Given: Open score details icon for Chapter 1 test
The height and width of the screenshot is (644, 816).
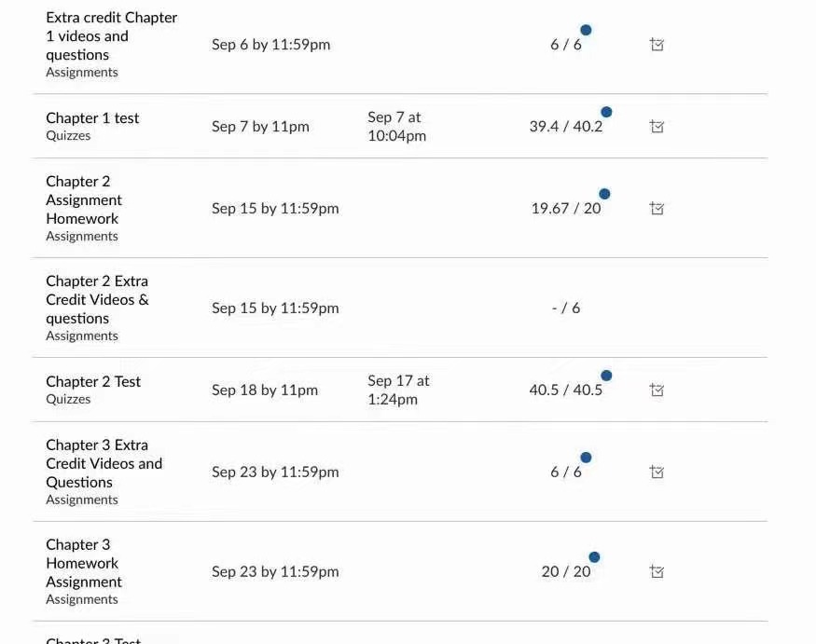Looking at the screenshot, I should 657,127.
